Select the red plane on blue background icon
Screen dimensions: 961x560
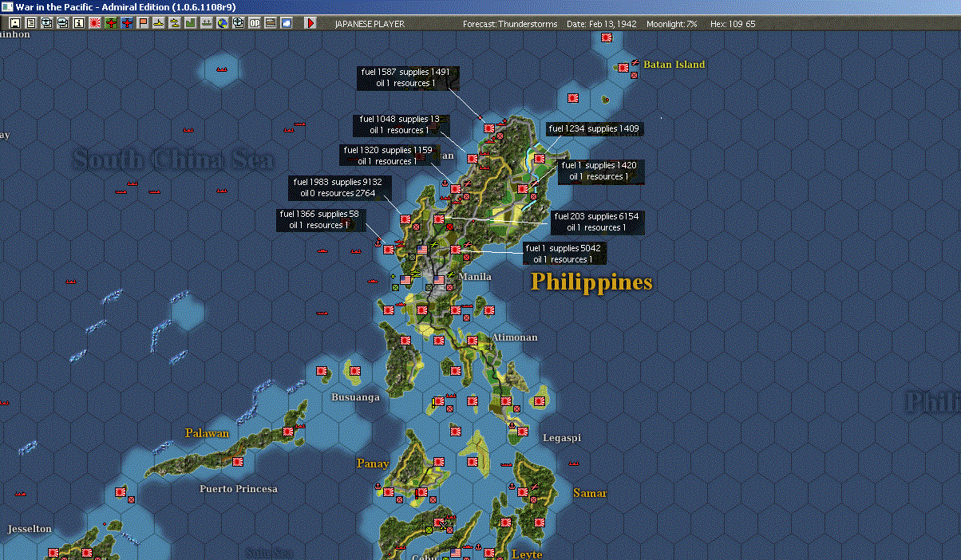point(127,23)
